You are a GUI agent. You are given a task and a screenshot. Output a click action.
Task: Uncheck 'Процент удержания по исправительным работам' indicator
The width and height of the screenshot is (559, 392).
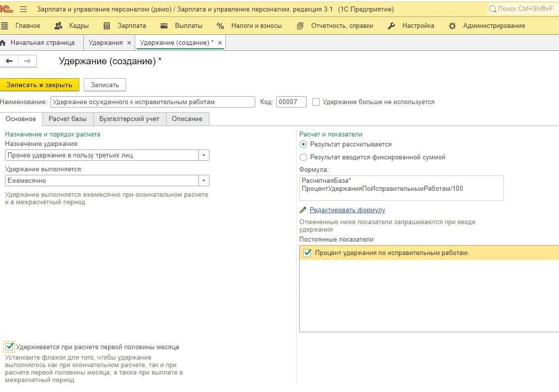click(307, 253)
